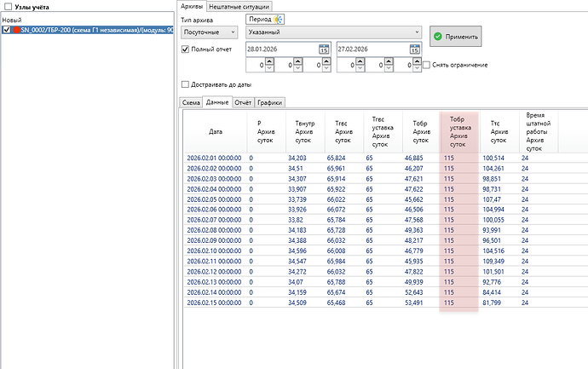Select the Тобр уставка column header

pyautogui.click(x=458, y=131)
